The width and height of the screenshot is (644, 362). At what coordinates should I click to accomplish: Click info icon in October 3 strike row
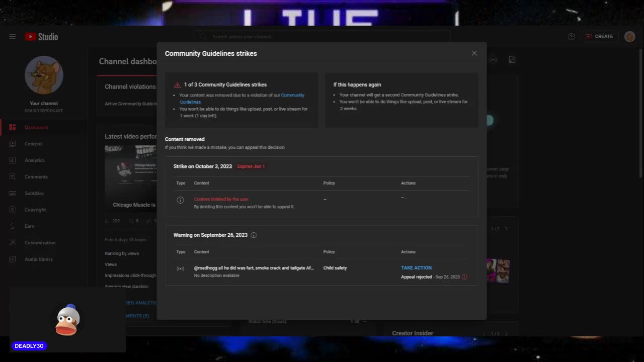180,200
